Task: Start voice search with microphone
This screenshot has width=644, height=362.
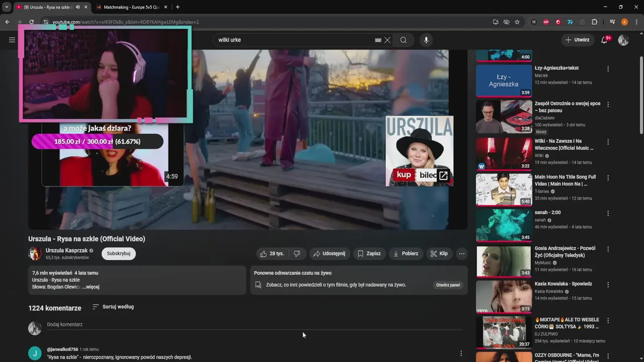Action: (x=426, y=40)
